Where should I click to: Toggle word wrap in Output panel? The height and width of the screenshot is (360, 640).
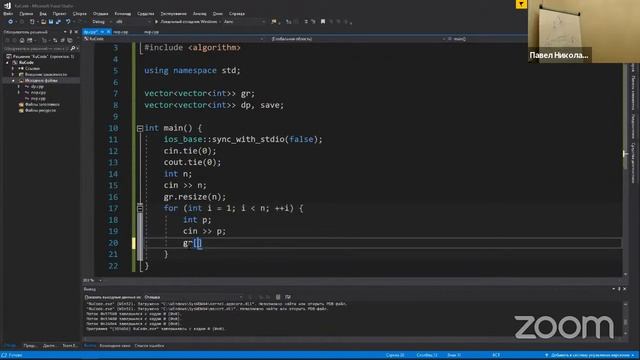(288, 297)
